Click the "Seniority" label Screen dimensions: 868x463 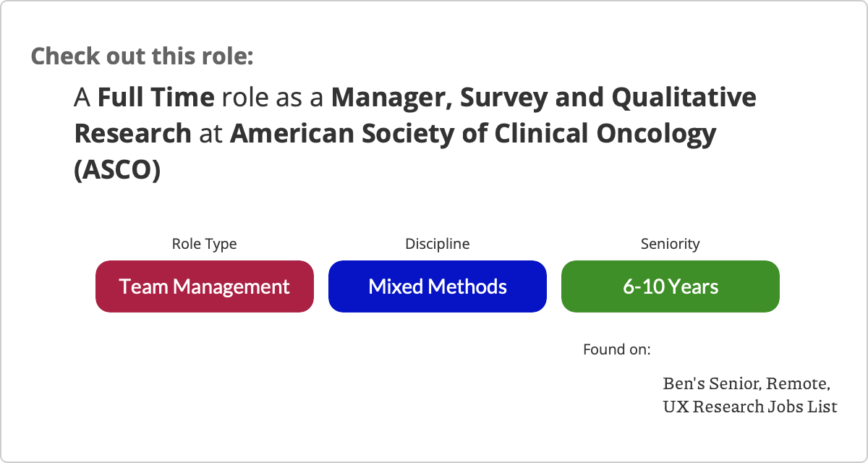670,244
